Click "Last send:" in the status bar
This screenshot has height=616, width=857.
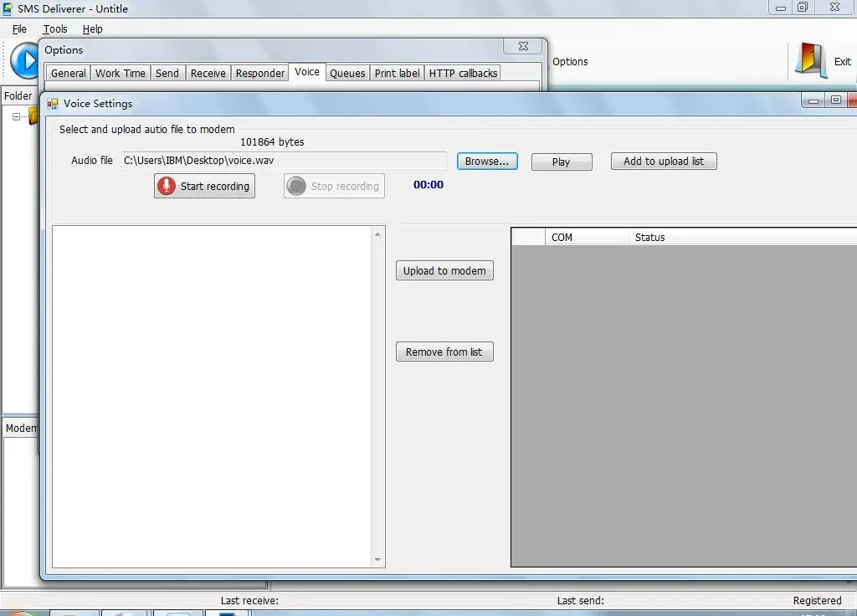click(581, 601)
